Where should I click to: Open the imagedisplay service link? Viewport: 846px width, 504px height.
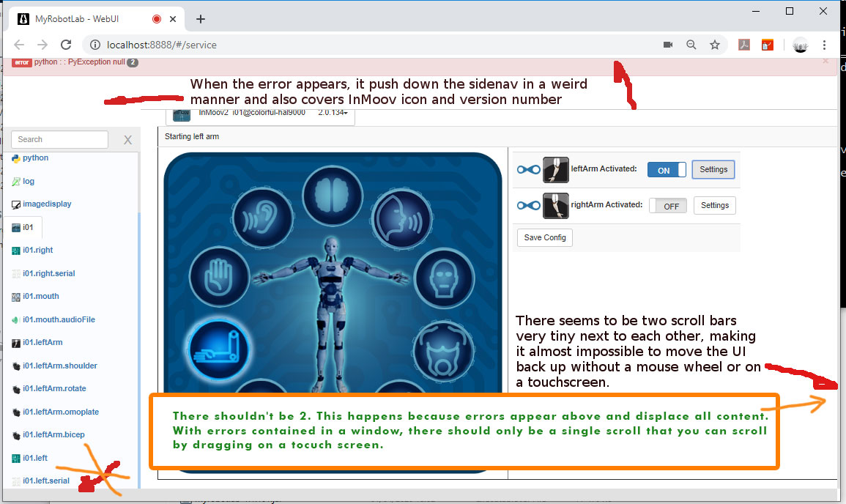[47, 204]
